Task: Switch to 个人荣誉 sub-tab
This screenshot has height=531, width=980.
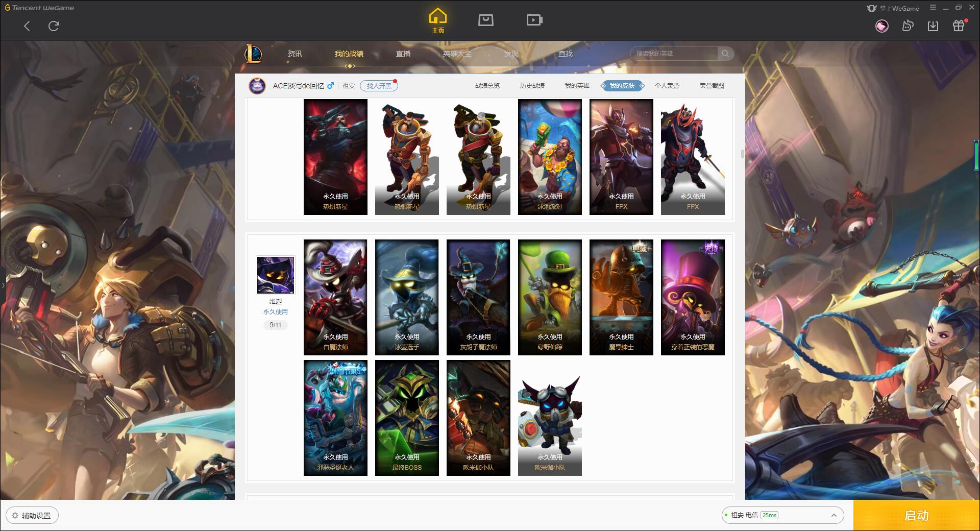Action: 667,86
